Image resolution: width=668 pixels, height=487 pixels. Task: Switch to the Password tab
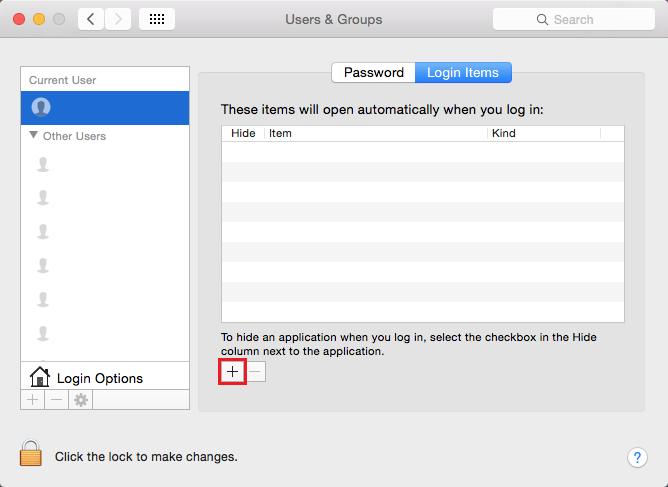374,72
